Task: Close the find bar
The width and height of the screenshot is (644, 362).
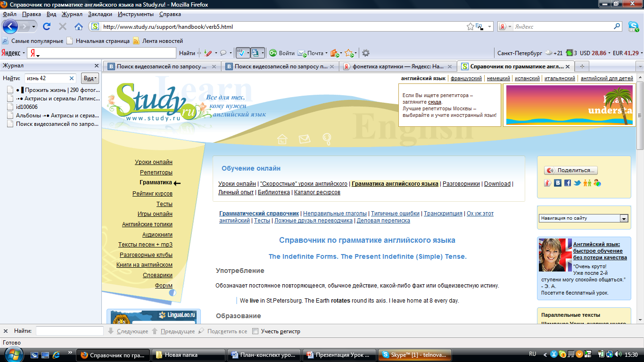Action: coord(6,331)
